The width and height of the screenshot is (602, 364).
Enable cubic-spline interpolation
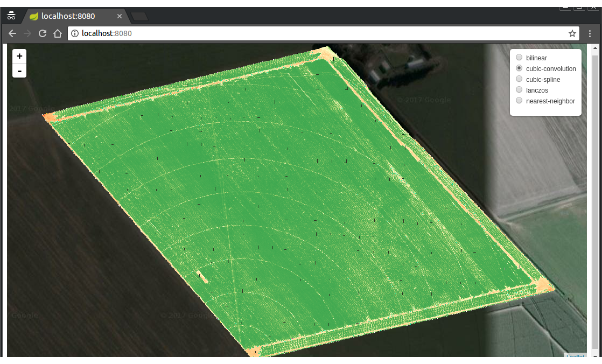[x=519, y=79]
